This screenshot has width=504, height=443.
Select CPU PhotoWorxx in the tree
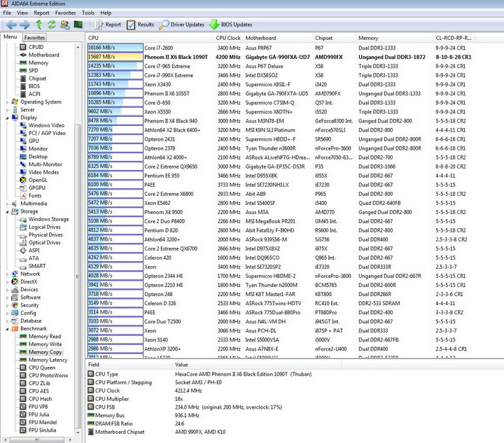pos(48,375)
